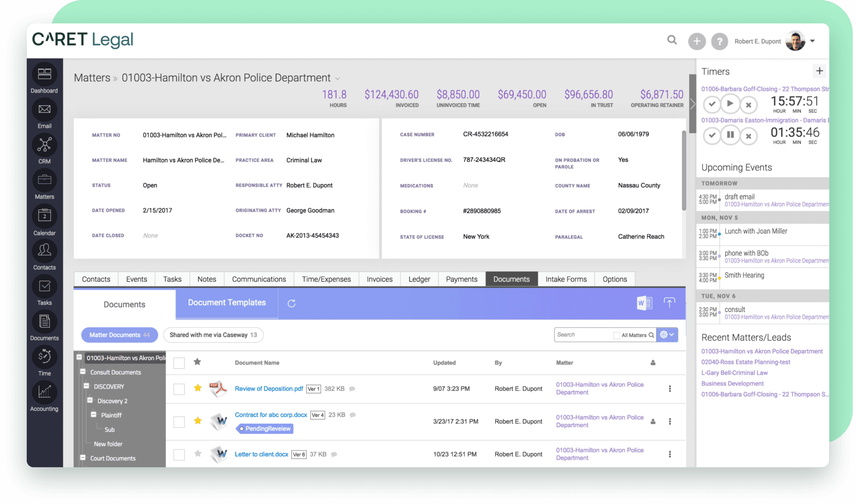Open the CRM sidebar icon
This screenshot has height=504, width=856.
44,145
